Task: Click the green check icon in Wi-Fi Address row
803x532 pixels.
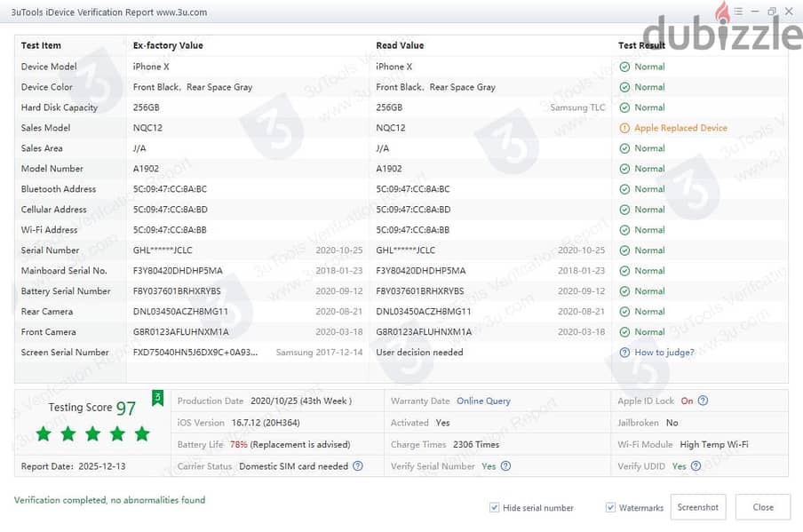Action: (x=624, y=230)
